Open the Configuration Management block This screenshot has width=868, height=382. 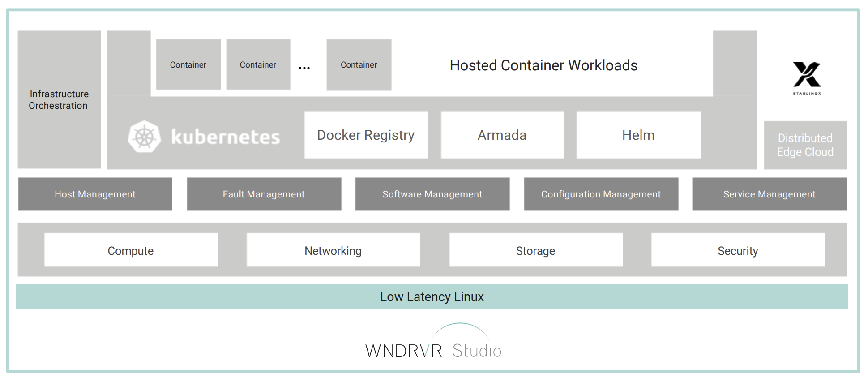[x=601, y=194]
